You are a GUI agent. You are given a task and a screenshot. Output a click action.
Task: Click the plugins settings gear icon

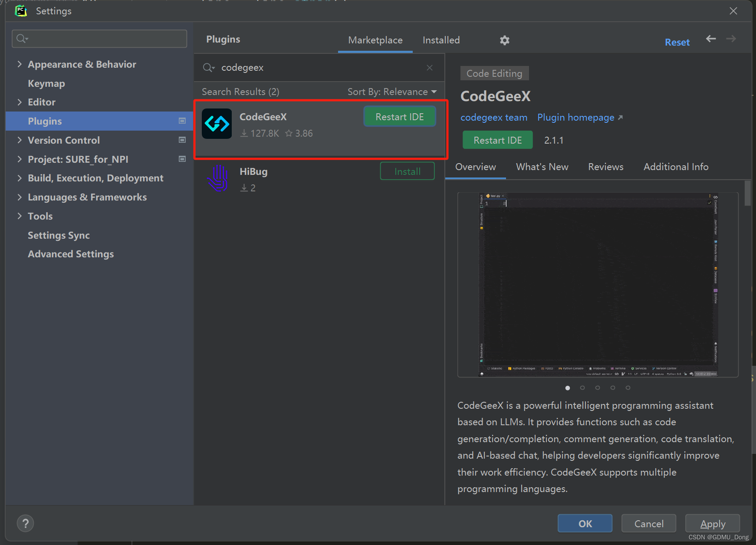pyautogui.click(x=504, y=40)
